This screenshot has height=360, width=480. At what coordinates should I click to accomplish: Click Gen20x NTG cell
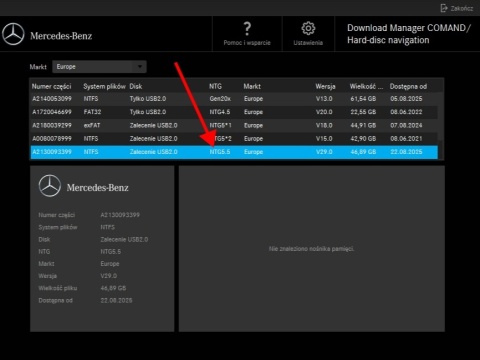(220, 99)
